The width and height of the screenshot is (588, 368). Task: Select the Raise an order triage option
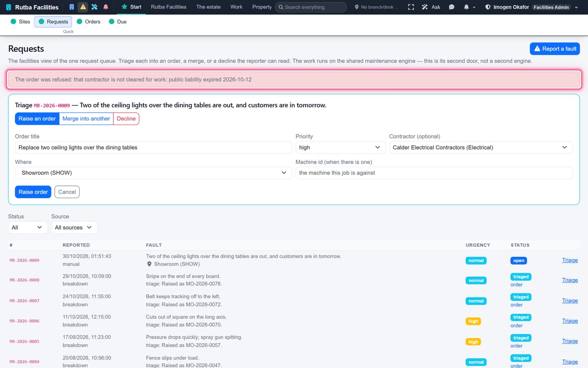click(x=37, y=118)
